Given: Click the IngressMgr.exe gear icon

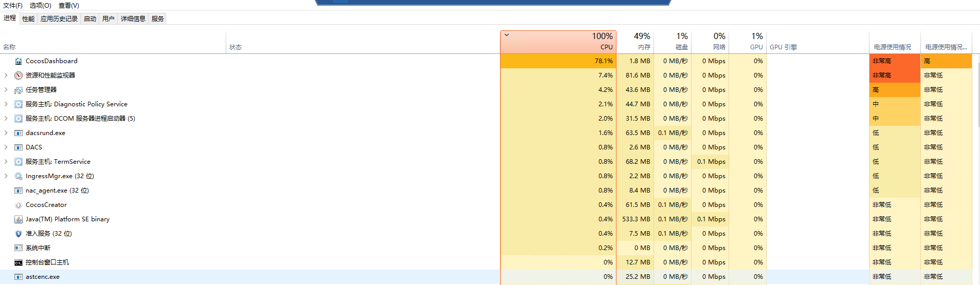Looking at the screenshot, I should point(19,176).
